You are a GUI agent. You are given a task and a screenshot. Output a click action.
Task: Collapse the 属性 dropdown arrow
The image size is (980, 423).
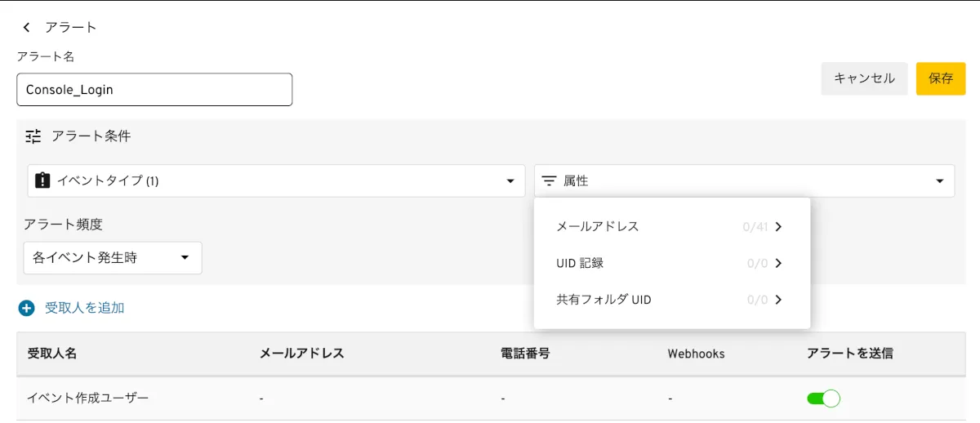pos(939,180)
